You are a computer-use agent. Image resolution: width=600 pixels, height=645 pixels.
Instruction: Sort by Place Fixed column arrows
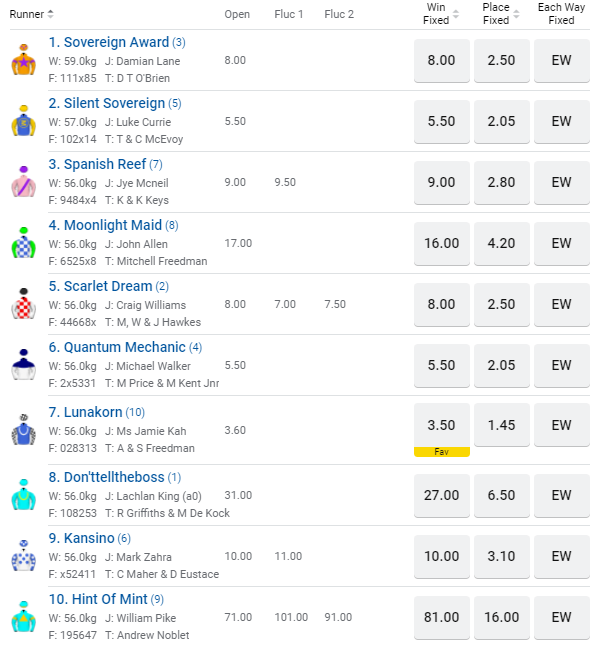[x=516, y=14]
